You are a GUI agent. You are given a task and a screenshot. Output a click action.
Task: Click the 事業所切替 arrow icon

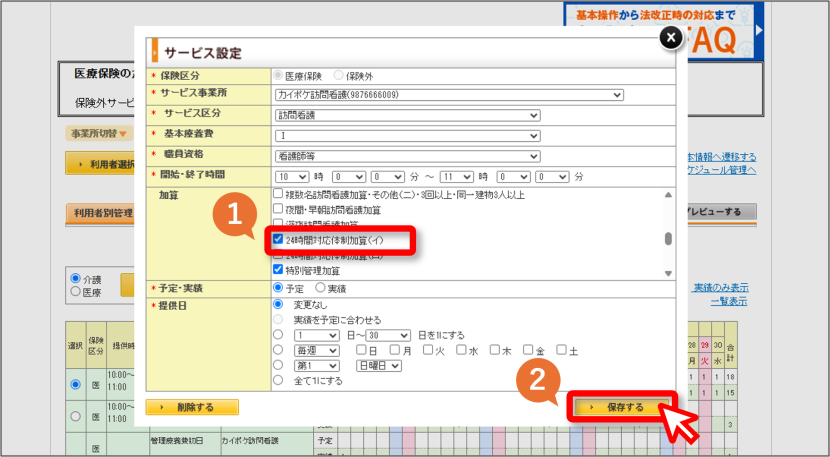point(123,134)
